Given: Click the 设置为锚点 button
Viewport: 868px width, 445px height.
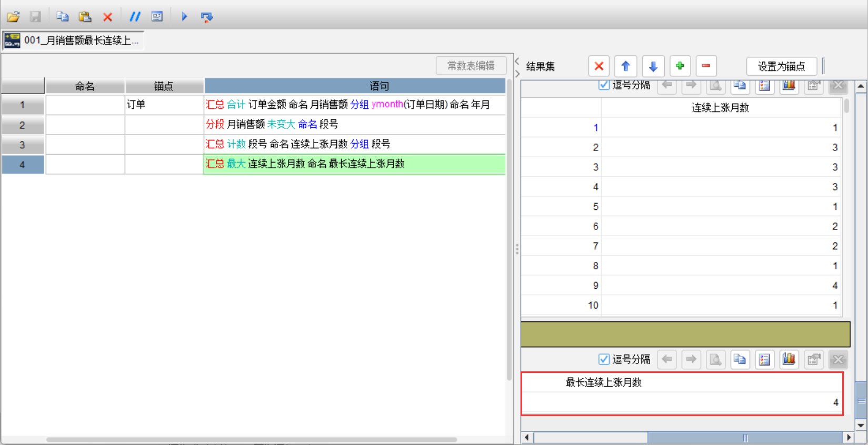Looking at the screenshot, I should 781,66.
